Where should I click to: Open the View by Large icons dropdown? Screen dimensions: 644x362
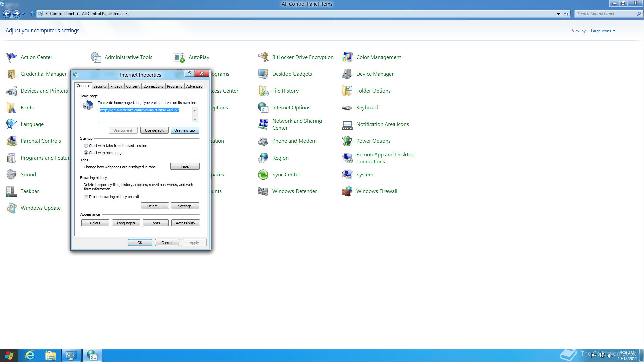tap(603, 31)
